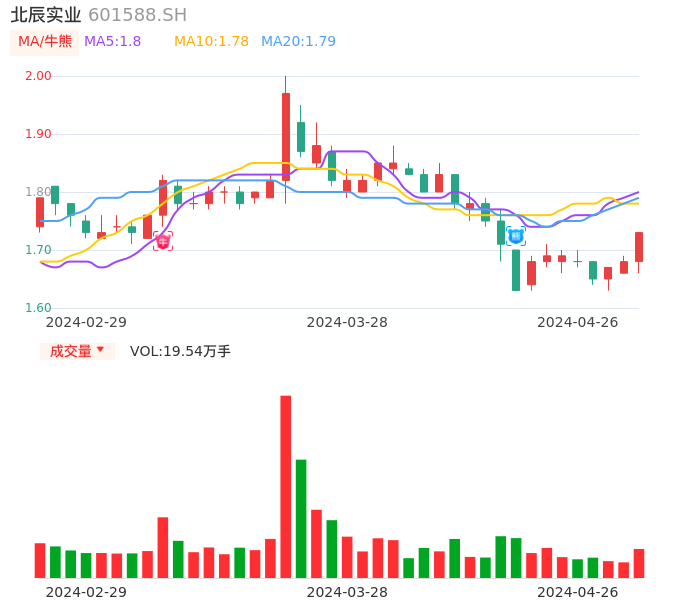Click the last red candlestick on the right
686x606 pixels.
click(639, 247)
